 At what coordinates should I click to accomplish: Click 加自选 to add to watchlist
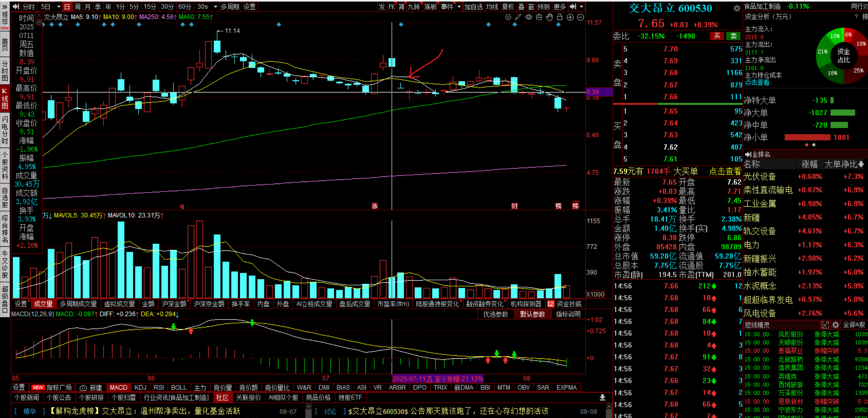(x=473, y=7)
